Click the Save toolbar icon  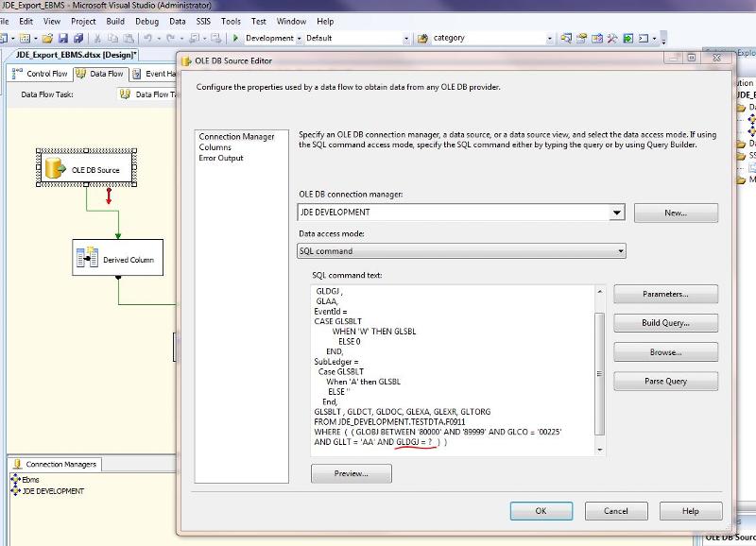(x=63, y=38)
